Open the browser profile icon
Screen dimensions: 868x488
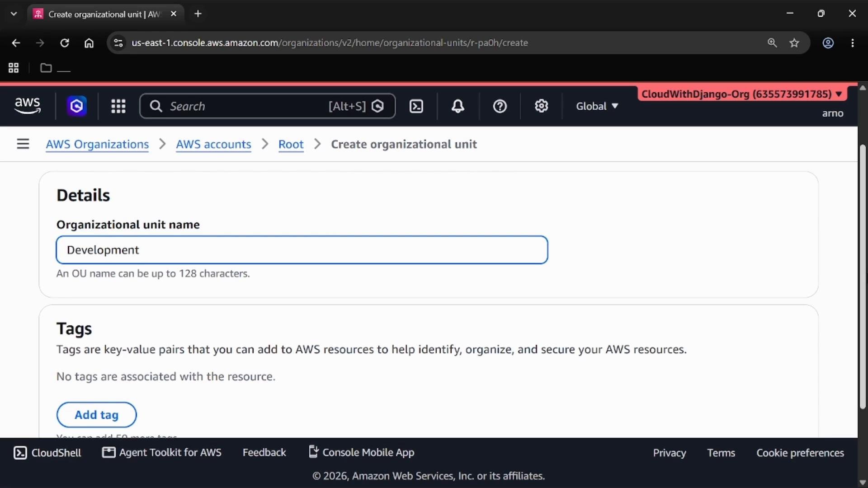pos(828,43)
